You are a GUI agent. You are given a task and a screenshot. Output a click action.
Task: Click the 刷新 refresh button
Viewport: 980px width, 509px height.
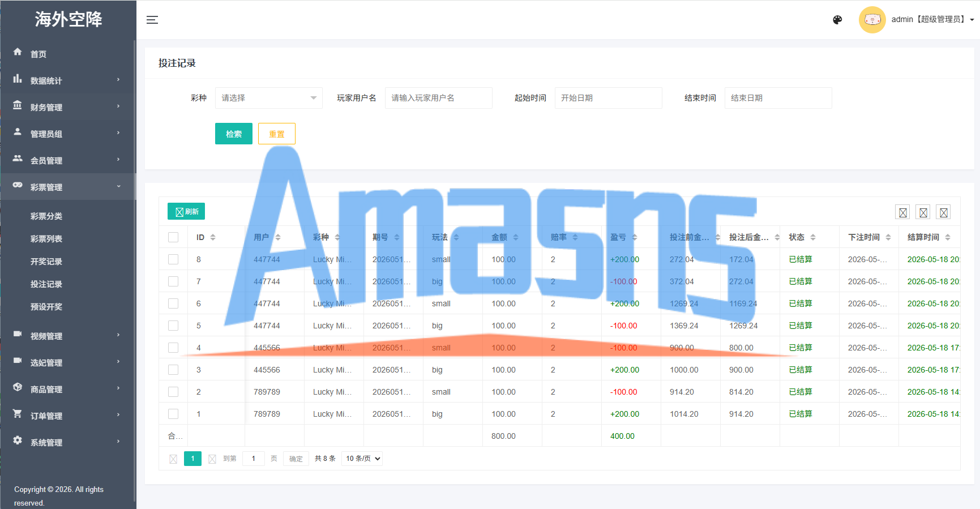pos(186,211)
